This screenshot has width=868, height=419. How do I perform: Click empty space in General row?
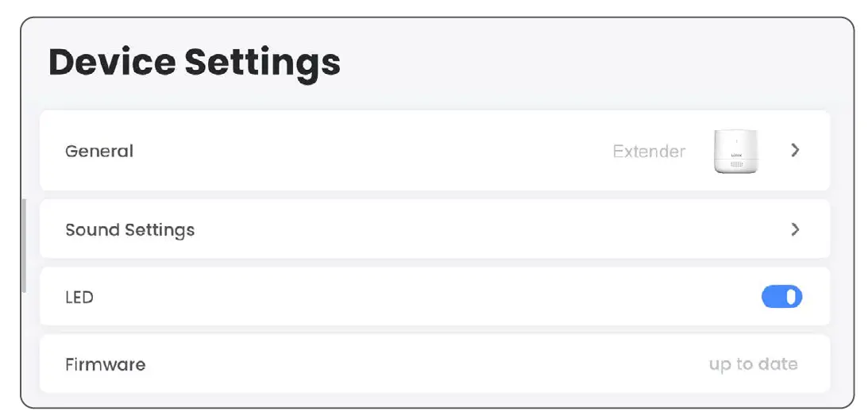click(373, 151)
